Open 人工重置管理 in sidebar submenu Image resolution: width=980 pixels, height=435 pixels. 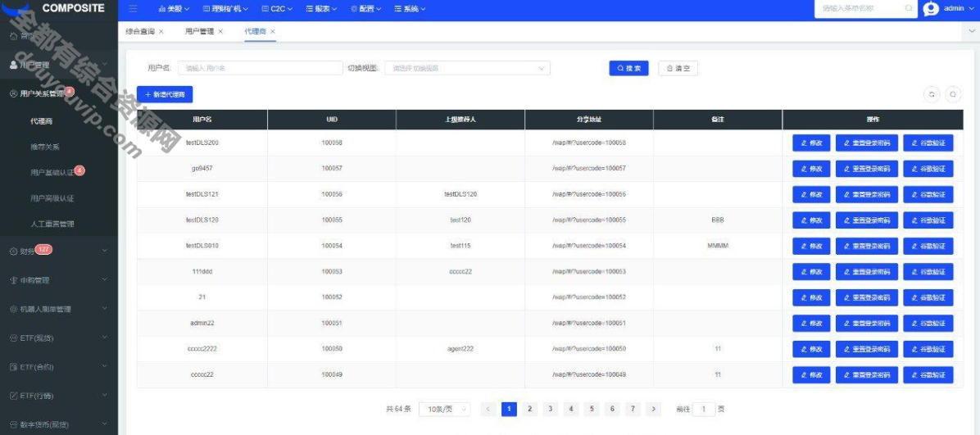coord(52,224)
